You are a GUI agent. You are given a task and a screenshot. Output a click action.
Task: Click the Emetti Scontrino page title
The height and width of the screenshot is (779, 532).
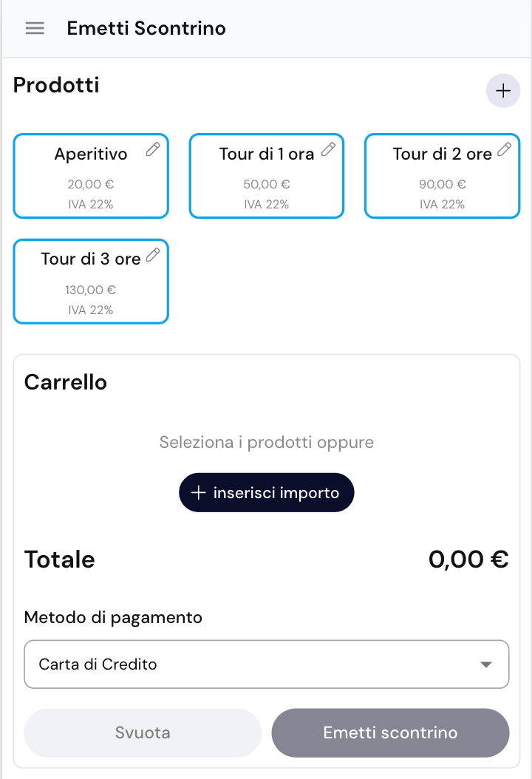coord(146,28)
